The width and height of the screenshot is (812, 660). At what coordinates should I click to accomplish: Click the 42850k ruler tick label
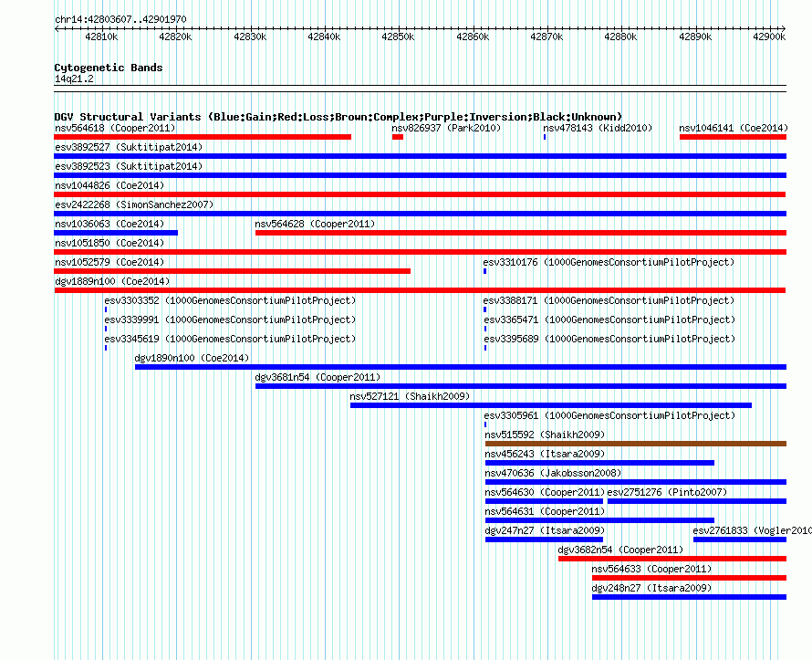(x=398, y=37)
